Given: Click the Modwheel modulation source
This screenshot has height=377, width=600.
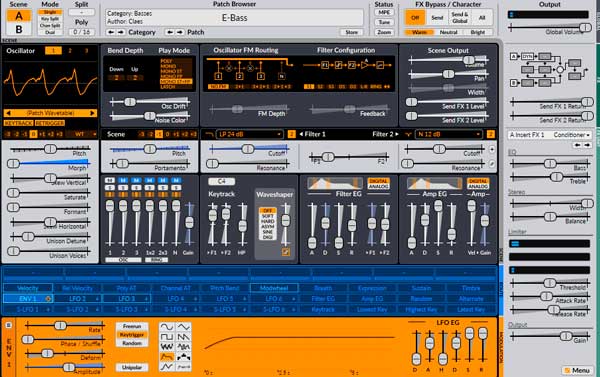Looking at the screenshot, I should point(274,288).
